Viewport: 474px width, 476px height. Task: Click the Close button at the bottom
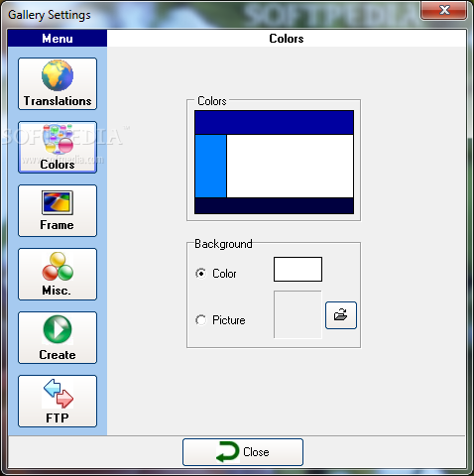pyautogui.click(x=243, y=452)
